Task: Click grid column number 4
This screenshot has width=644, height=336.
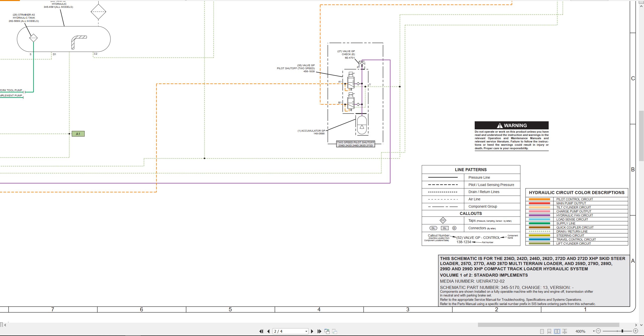Action: click(319, 310)
